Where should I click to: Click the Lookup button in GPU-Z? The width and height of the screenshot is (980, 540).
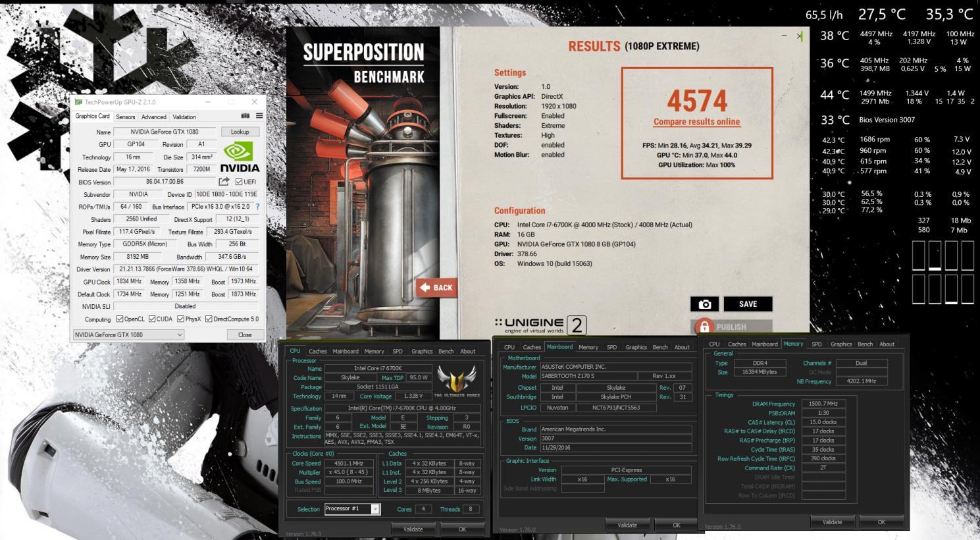(240, 132)
